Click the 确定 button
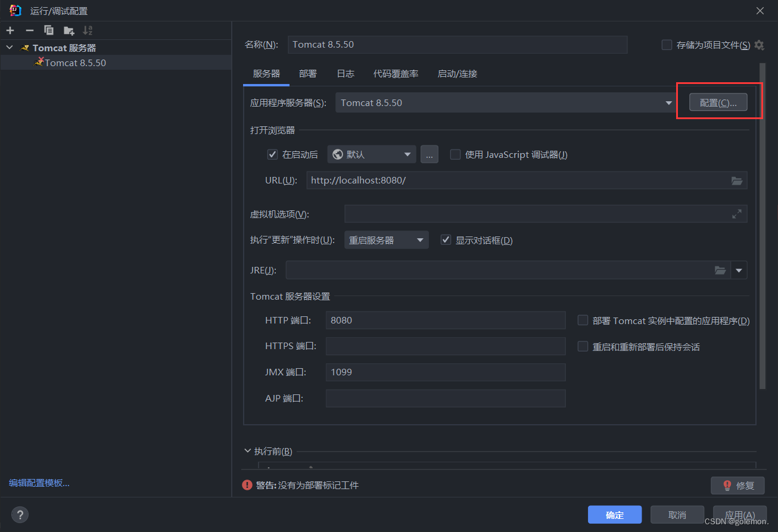This screenshot has width=778, height=532. 615,515
